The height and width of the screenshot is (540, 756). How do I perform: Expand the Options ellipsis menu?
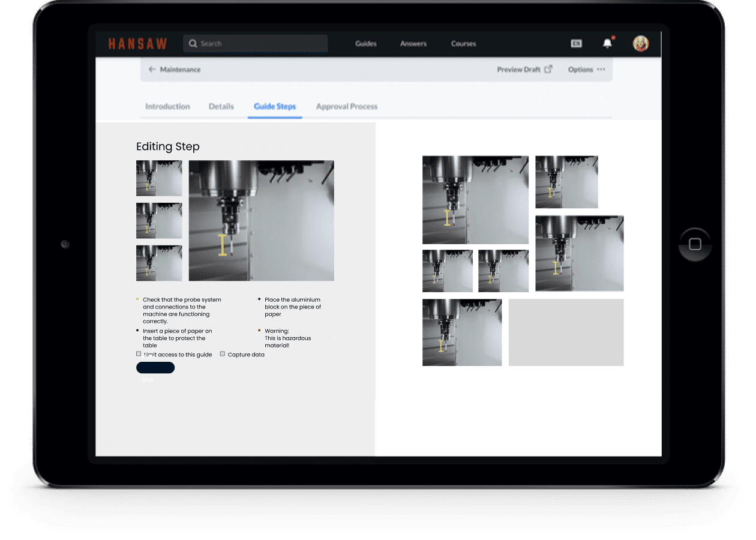(601, 70)
